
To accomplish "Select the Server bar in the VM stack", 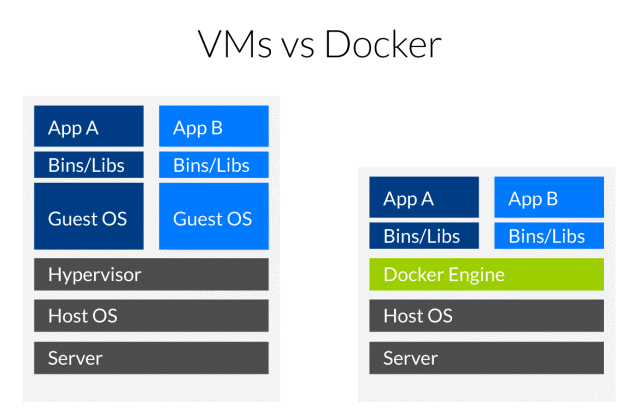I will [x=151, y=358].
